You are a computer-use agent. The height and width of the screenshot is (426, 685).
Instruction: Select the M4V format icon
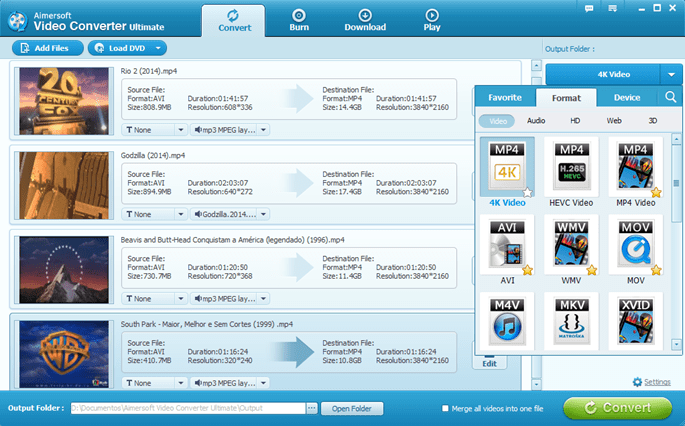[x=507, y=322]
